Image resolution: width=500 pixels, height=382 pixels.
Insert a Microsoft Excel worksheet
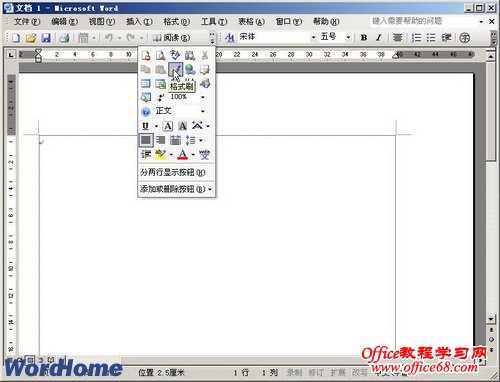160,83
